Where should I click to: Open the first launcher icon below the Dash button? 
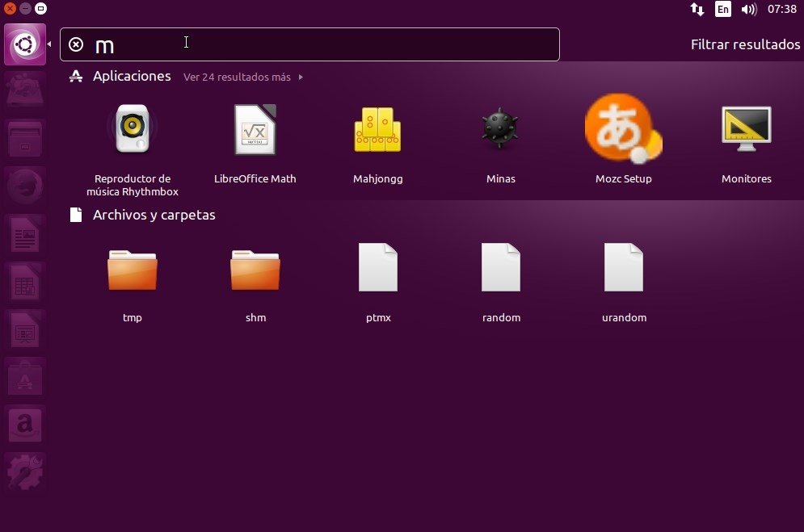coord(25,91)
